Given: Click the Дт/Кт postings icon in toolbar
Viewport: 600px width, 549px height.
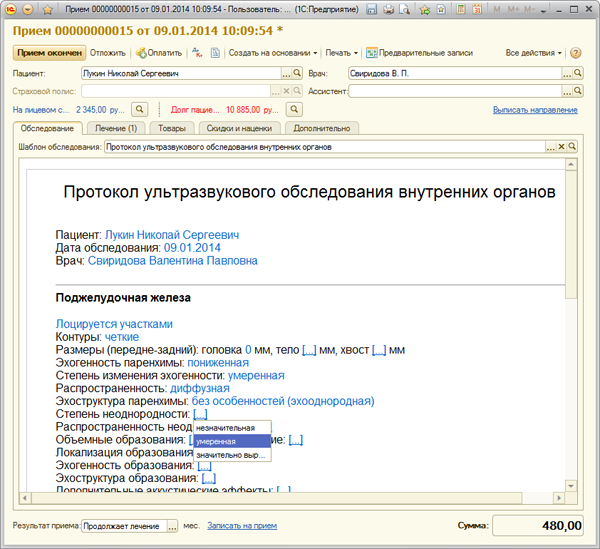Looking at the screenshot, I should click(x=197, y=53).
